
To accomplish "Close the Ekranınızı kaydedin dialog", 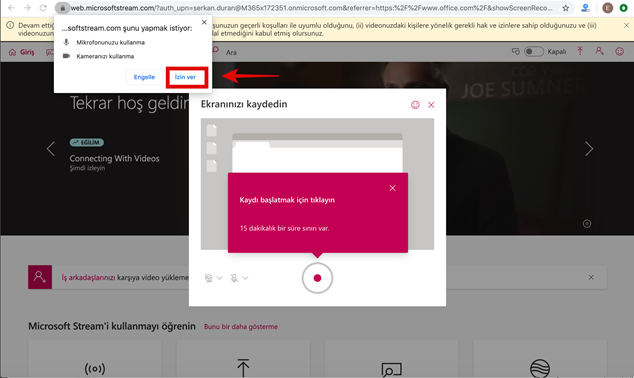I will click(x=431, y=105).
